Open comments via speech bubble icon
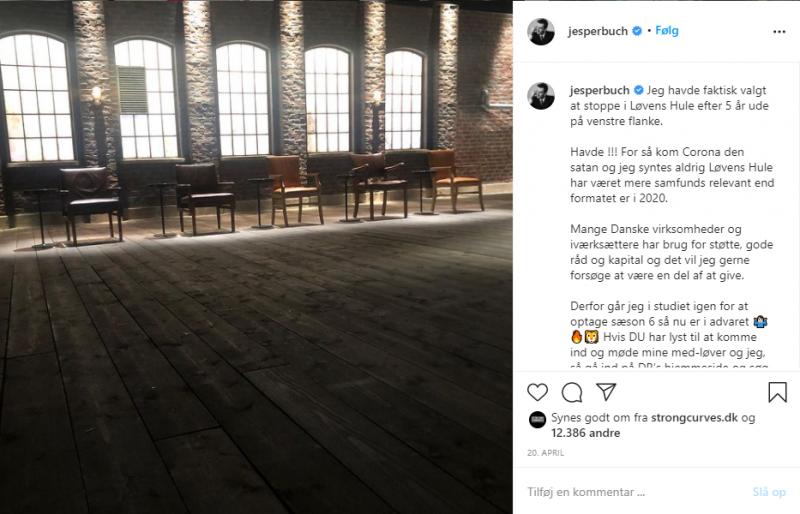The width and height of the screenshot is (800, 514). pos(572,392)
